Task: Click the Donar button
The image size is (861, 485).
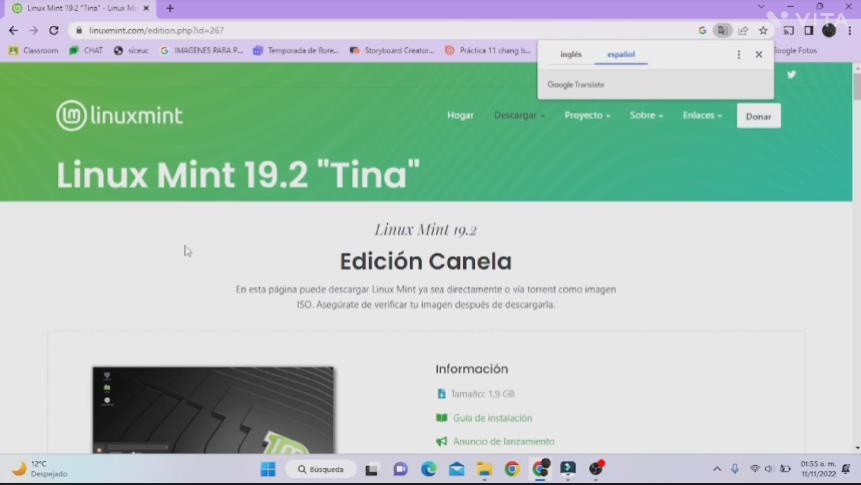Action: click(x=758, y=116)
